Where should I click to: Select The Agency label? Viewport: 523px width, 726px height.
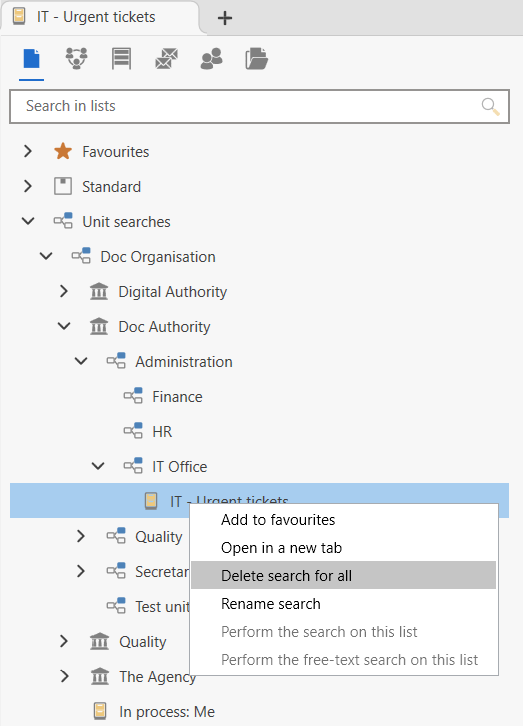tap(158, 677)
